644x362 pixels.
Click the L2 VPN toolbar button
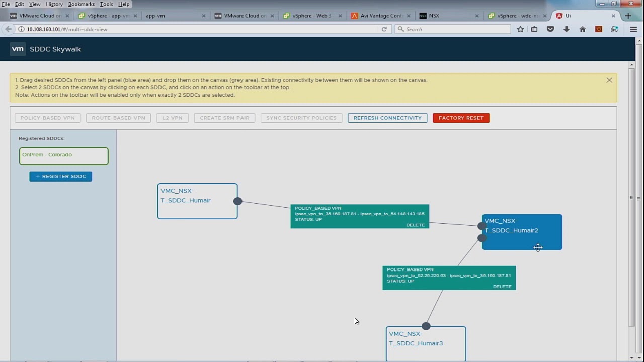point(173,118)
